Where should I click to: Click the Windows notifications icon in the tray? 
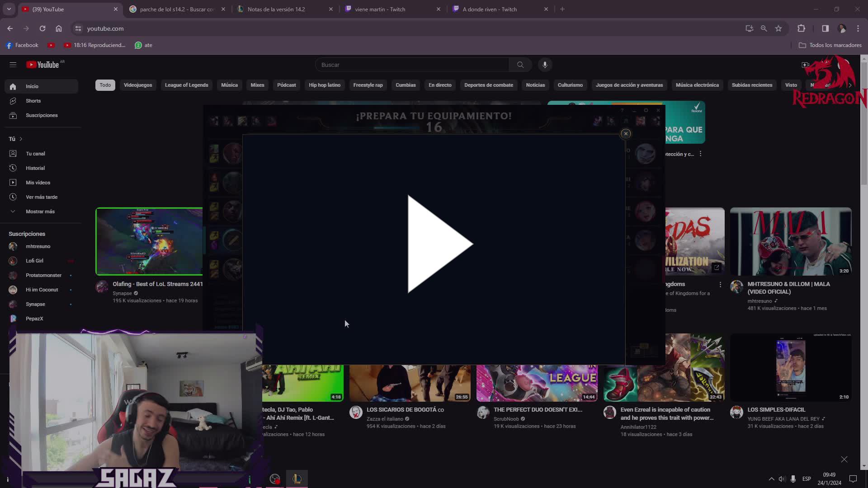point(854,479)
